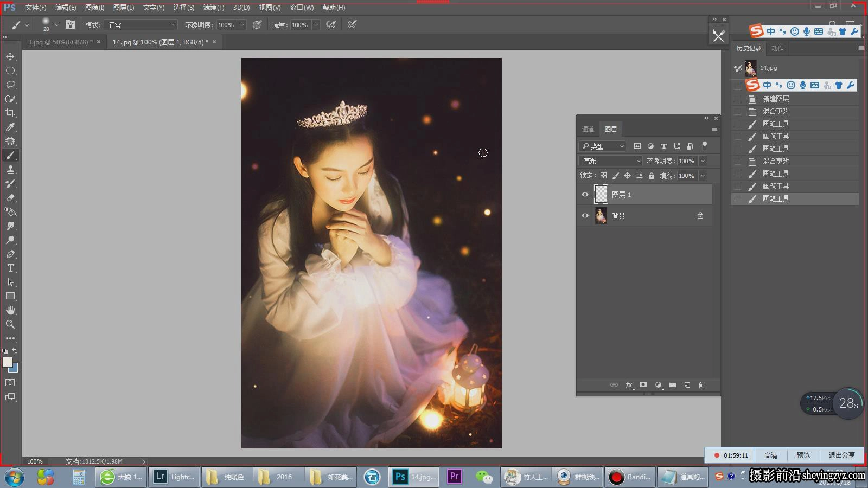Toggle lock transparent pixels

point(603,175)
